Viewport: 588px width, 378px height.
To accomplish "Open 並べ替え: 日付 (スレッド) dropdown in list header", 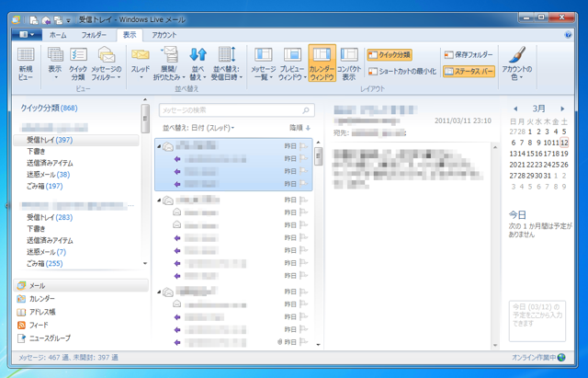I will [198, 128].
